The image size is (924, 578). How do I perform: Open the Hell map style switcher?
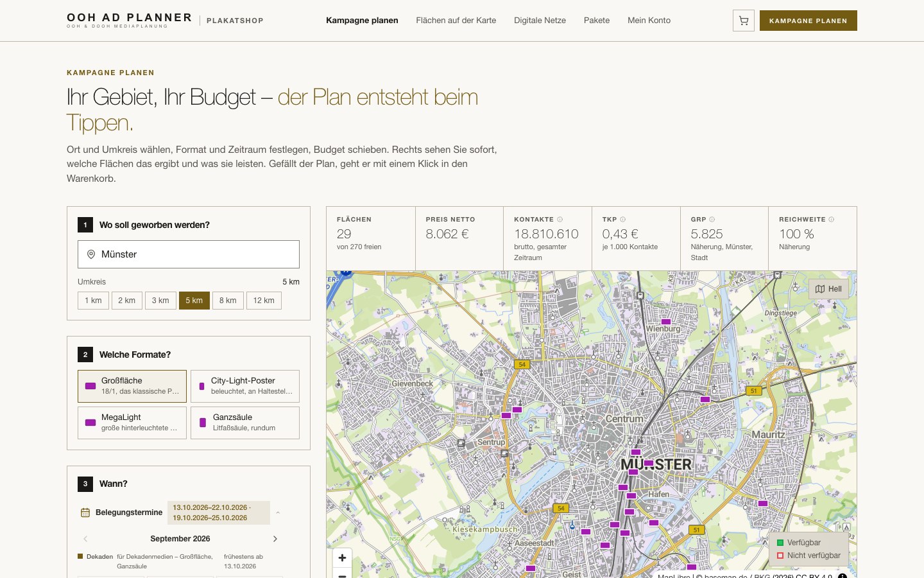[828, 289]
